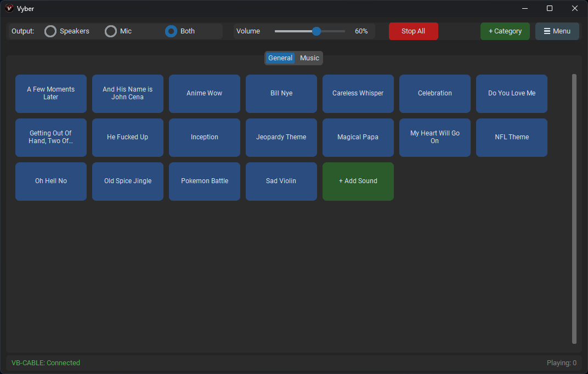Add a new category with + Category

click(x=505, y=31)
